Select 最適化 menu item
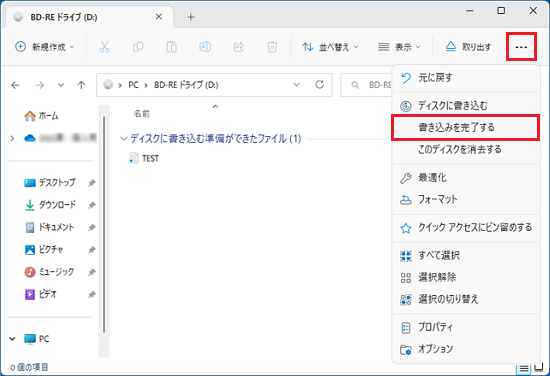The image size is (550, 376). (465, 178)
